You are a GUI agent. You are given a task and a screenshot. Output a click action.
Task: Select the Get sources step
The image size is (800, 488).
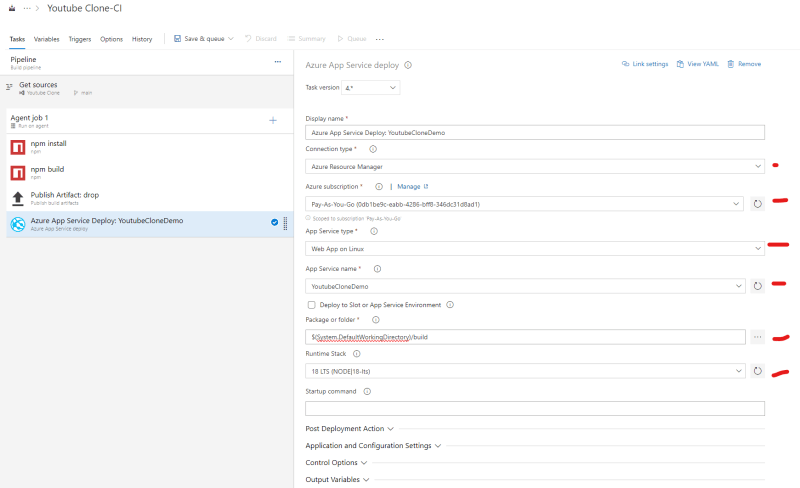149,88
